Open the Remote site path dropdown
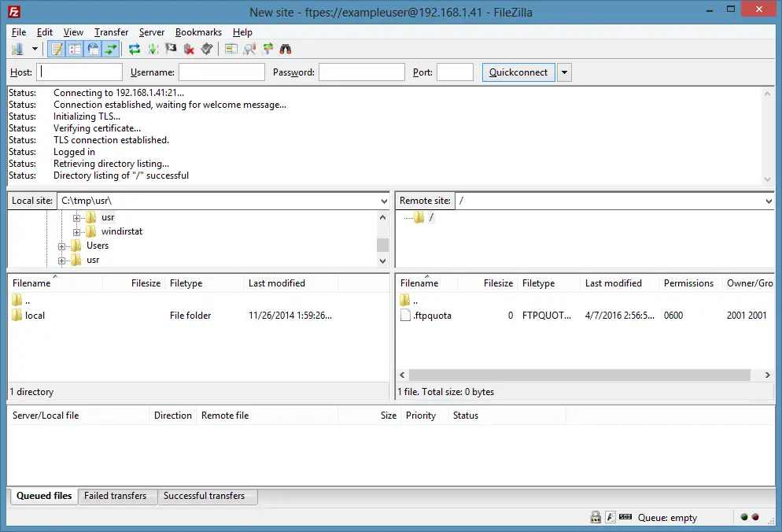Image resolution: width=782 pixels, height=532 pixels. (x=769, y=201)
